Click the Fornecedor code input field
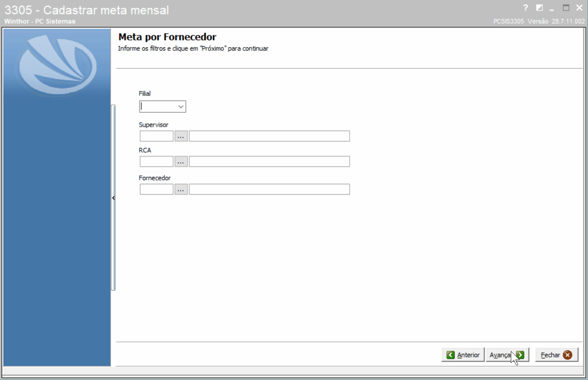Viewport: 588px width, 380px height. (x=156, y=189)
